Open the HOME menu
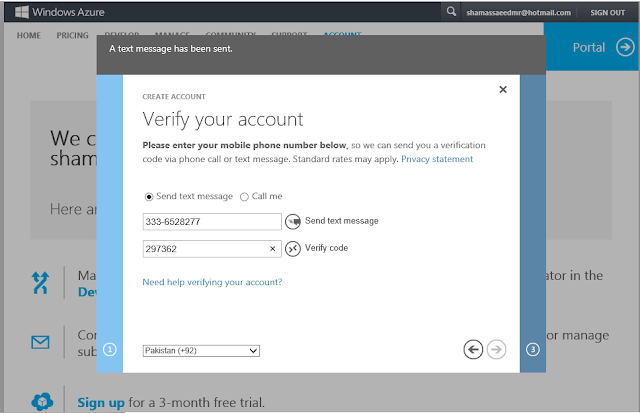 [29, 36]
